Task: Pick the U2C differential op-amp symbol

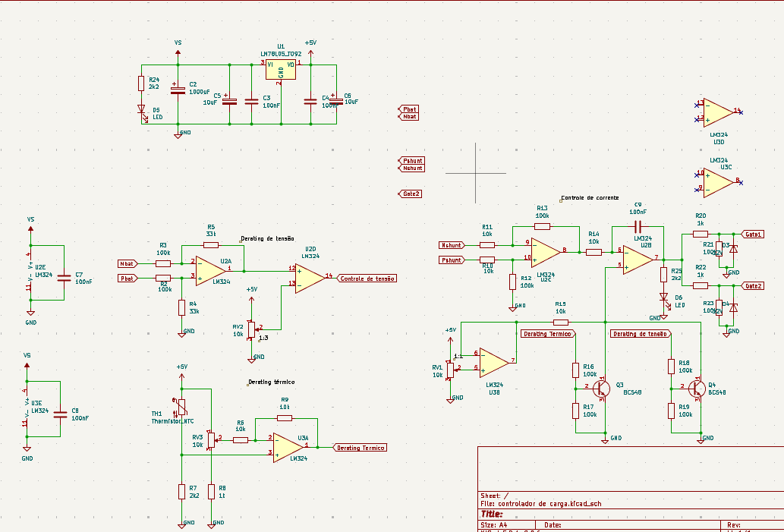Action: point(546,253)
